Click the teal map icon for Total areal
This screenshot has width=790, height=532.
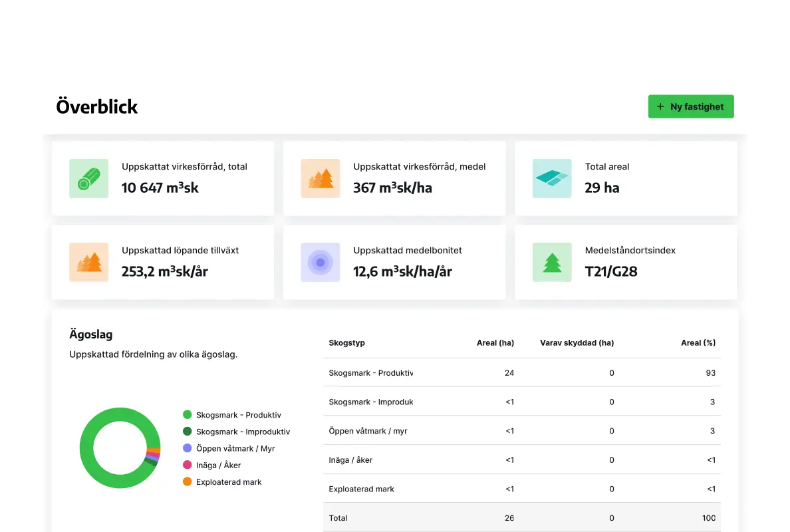[552, 178]
